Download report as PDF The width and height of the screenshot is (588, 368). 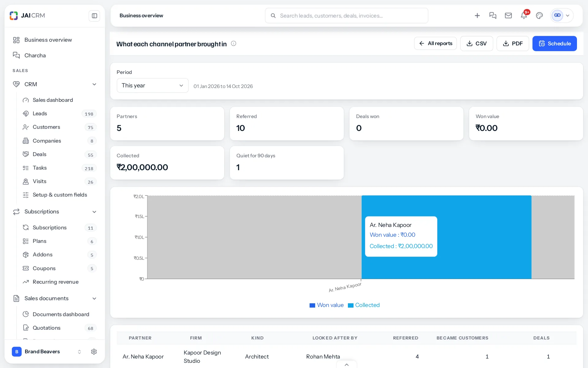point(513,44)
